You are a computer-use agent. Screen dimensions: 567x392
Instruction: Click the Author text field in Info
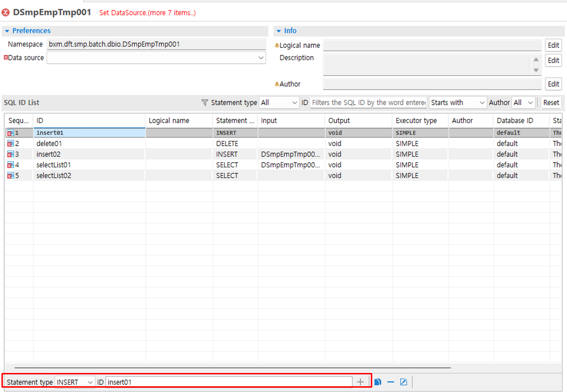click(432, 84)
